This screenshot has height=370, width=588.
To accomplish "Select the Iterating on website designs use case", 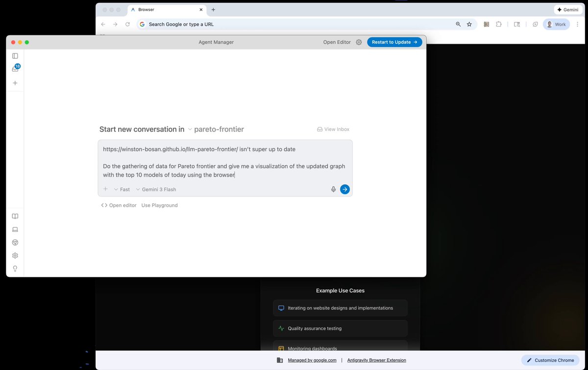I will [340, 308].
